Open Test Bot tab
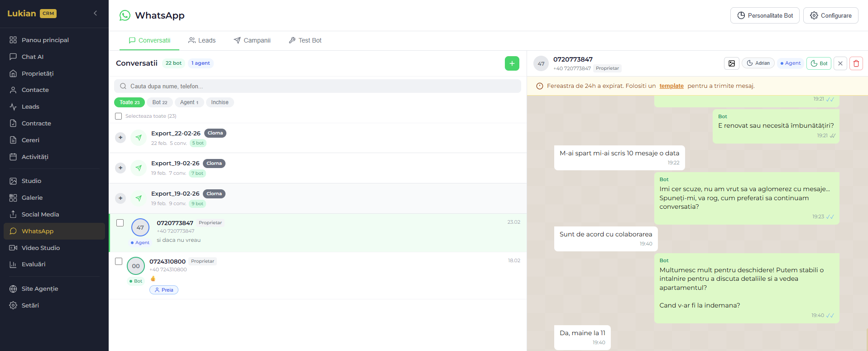Image resolution: width=868 pixels, height=351 pixels. click(x=305, y=40)
